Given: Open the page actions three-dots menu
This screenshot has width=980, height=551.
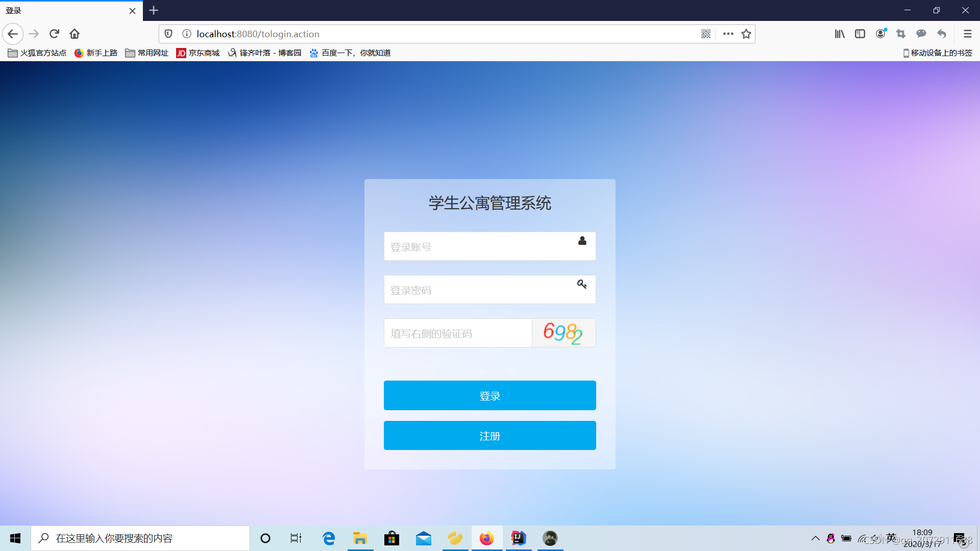Looking at the screenshot, I should click(x=728, y=34).
